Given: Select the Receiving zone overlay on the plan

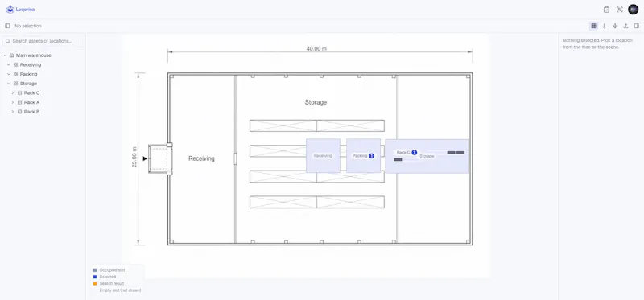Looking at the screenshot, I should coord(323,155).
